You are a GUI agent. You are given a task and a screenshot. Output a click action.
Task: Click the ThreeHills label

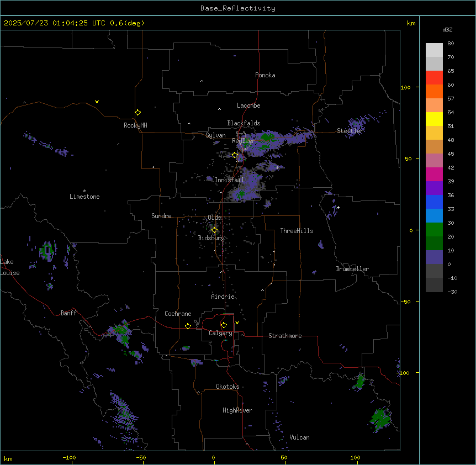tap(297, 231)
